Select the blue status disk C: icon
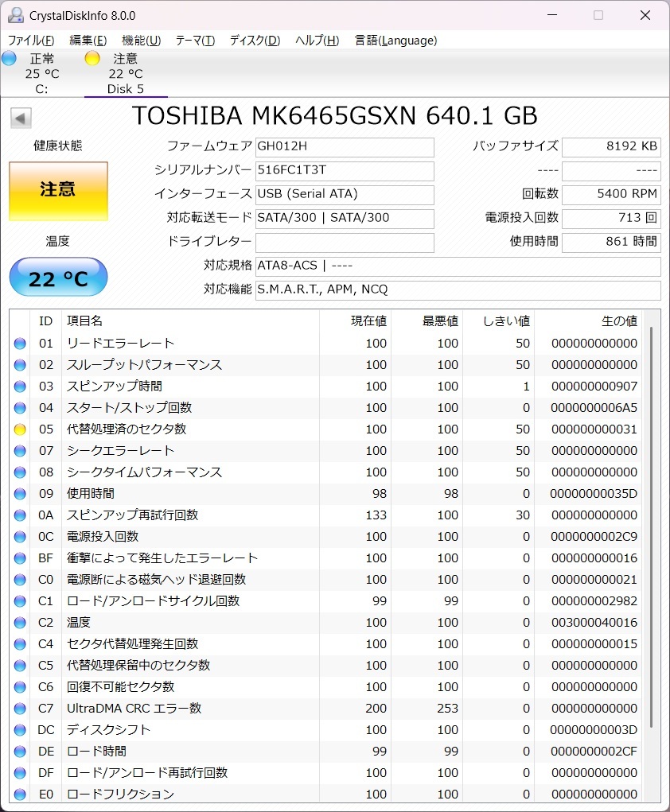The image size is (670, 812). point(9,58)
